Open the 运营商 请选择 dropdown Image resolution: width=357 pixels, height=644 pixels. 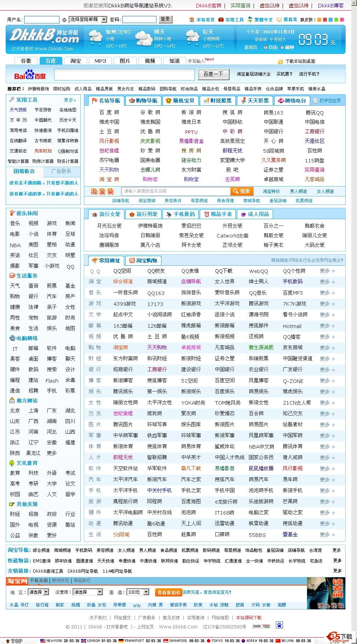coord(88,592)
